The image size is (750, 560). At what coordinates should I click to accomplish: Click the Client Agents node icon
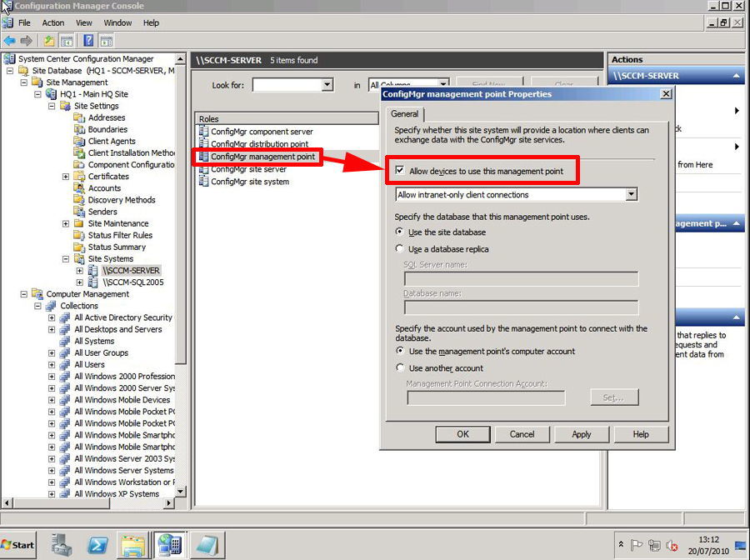click(x=79, y=141)
